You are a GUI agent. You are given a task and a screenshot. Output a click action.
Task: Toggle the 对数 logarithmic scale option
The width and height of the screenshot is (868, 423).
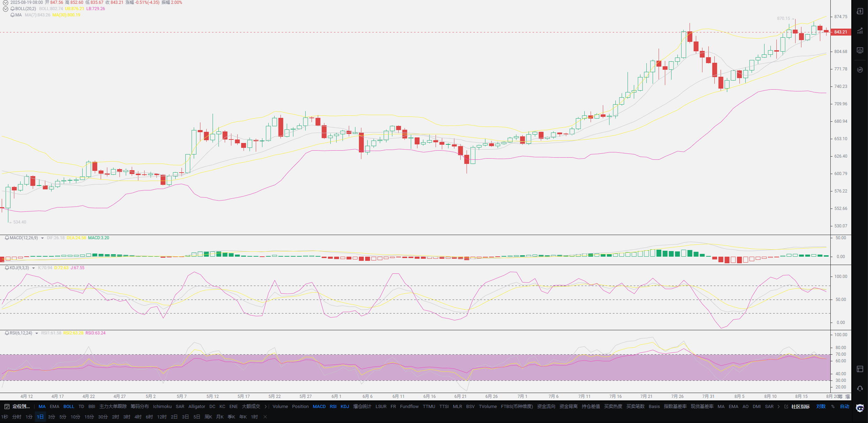[x=821, y=407]
